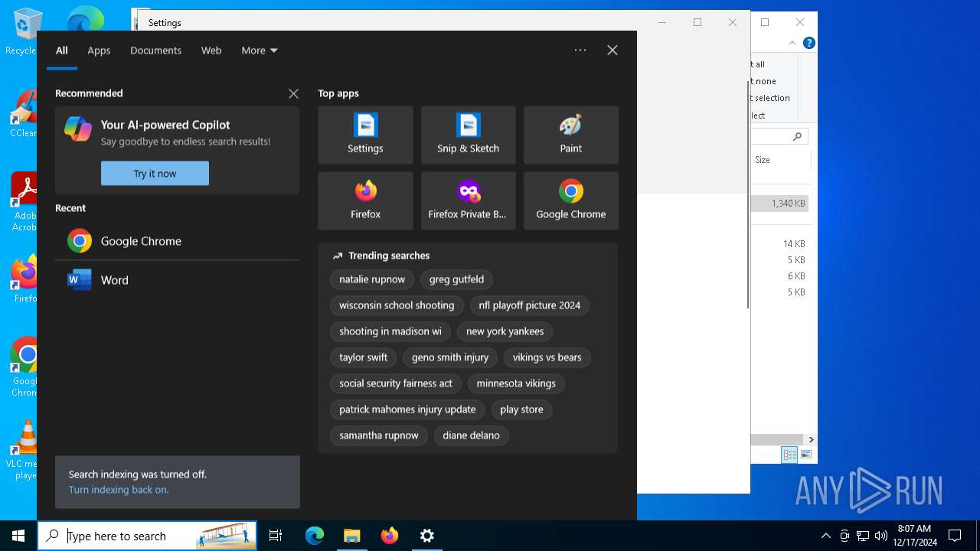Switch to the Documents search tab
This screenshot has height=551, width=980.
coord(155,51)
